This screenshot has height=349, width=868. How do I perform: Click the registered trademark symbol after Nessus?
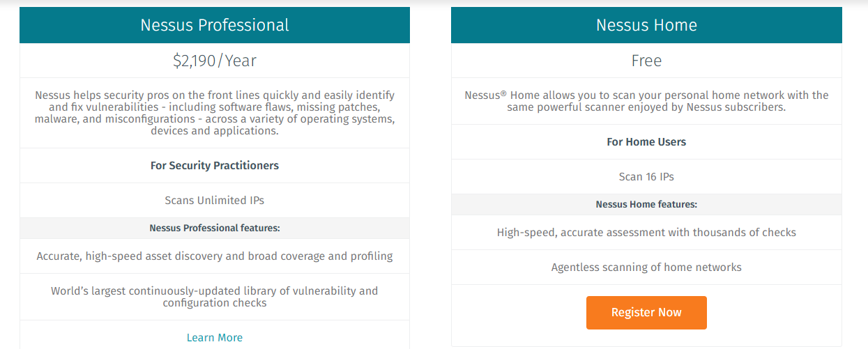[503, 92]
